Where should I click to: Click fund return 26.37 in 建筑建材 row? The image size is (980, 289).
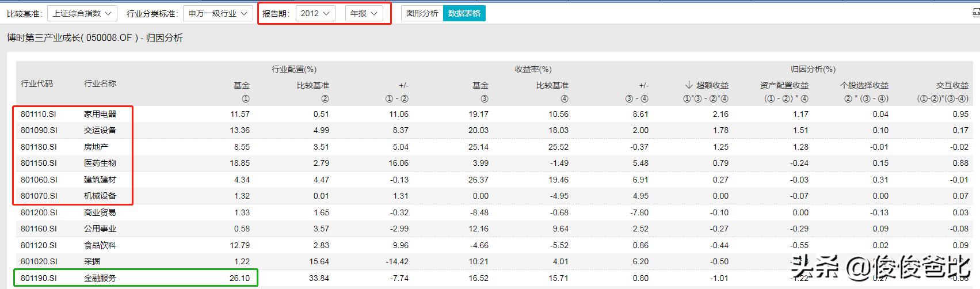478,180
